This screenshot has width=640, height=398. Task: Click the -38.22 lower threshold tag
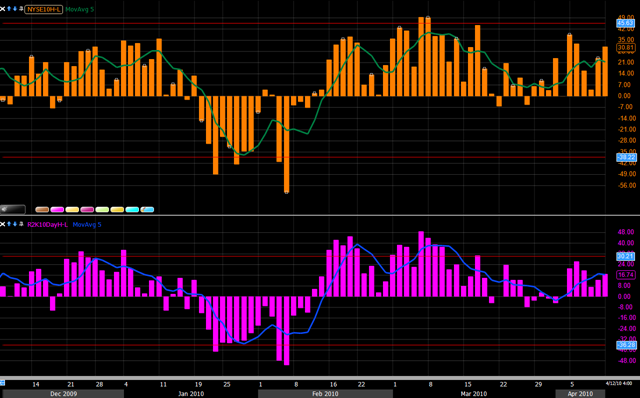[626, 157]
